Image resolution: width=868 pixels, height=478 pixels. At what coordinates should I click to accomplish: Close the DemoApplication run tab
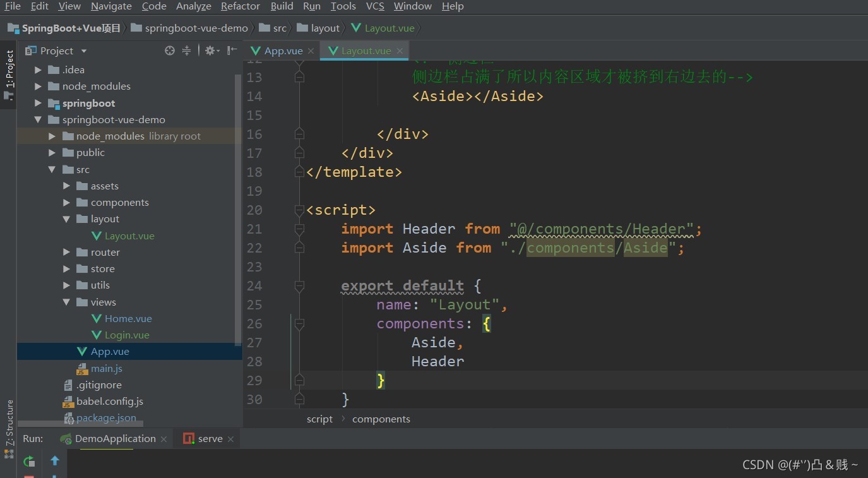(163, 439)
